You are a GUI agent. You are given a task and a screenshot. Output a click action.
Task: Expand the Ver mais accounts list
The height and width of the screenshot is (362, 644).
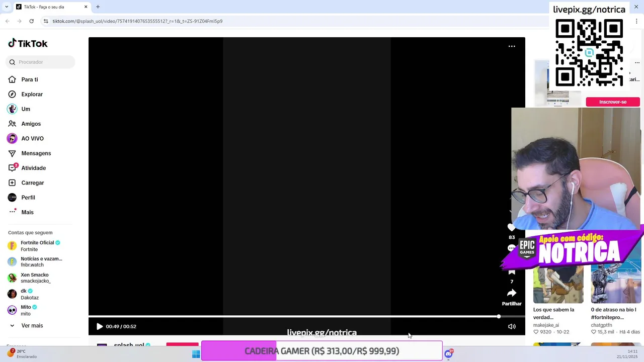[x=26, y=326]
